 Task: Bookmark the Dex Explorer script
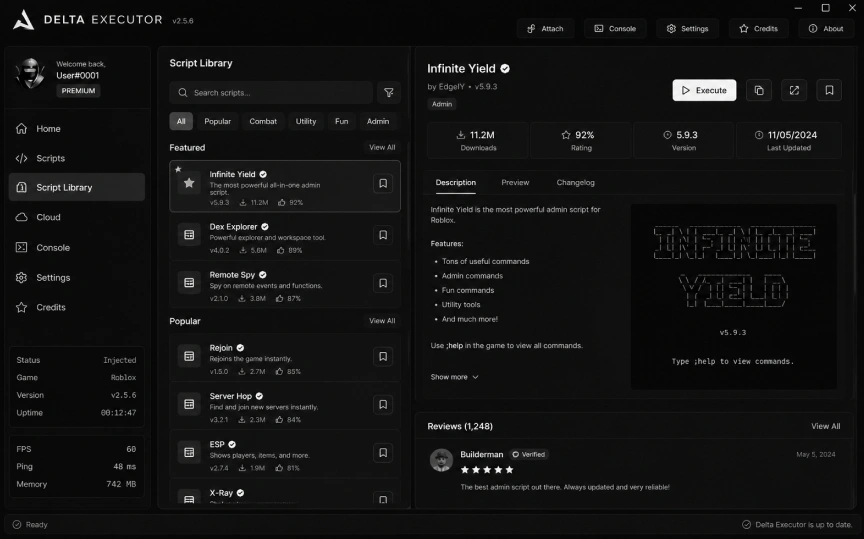coord(383,235)
